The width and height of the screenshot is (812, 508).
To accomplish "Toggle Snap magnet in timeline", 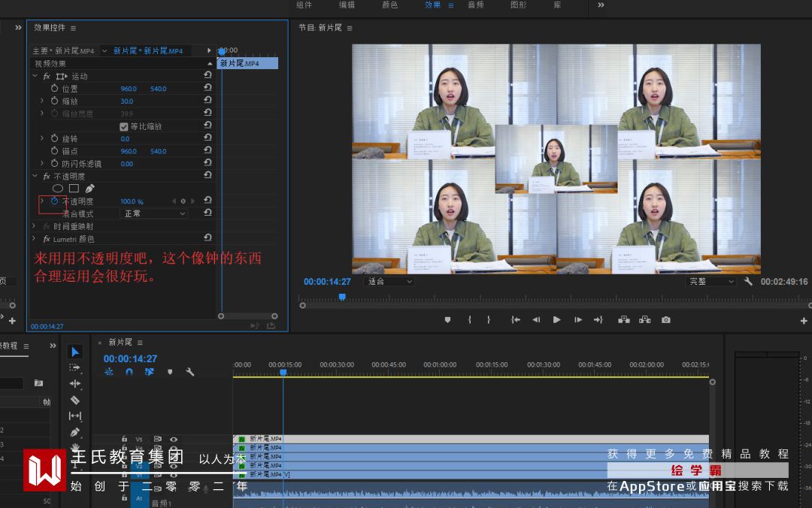I will tap(129, 372).
